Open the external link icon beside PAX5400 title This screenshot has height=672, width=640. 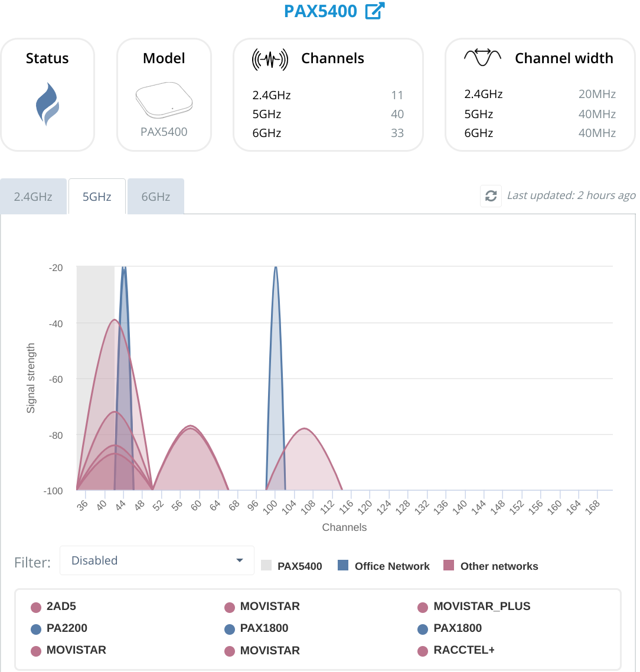(x=375, y=11)
